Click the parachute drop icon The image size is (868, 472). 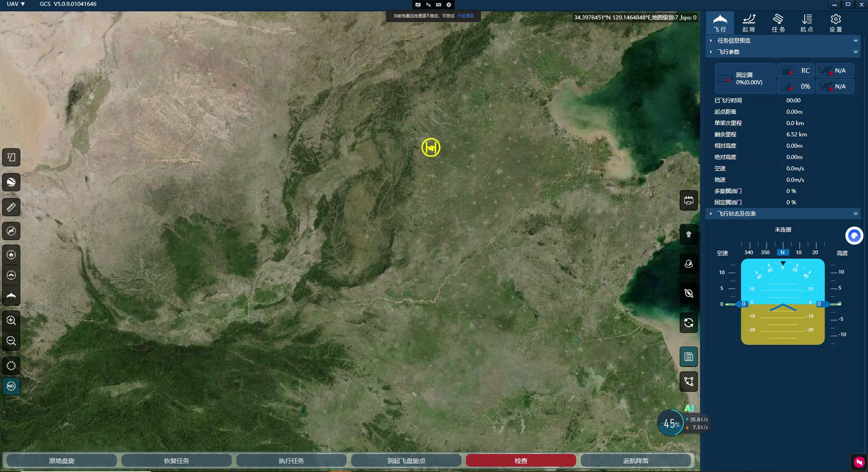coord(688,234)
